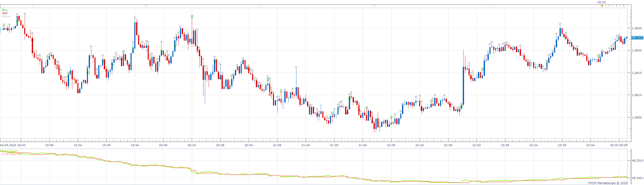Click the 22:24 time axis label
The height and width of the screenshot is (185, 644).
(x=419, y=145)
